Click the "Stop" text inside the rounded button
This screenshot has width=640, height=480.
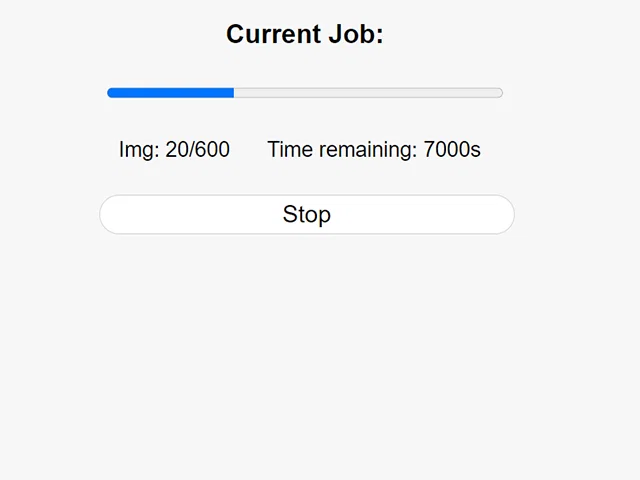306,214
